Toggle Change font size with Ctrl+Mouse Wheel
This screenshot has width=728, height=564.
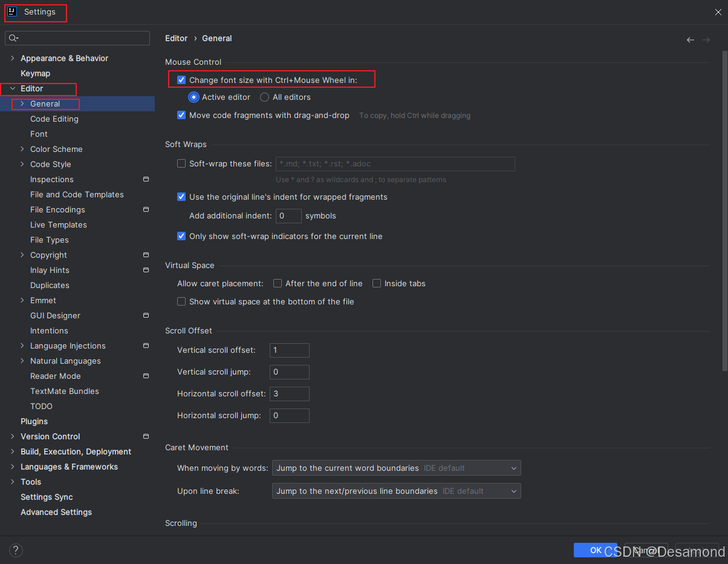(x=181, y=80)
